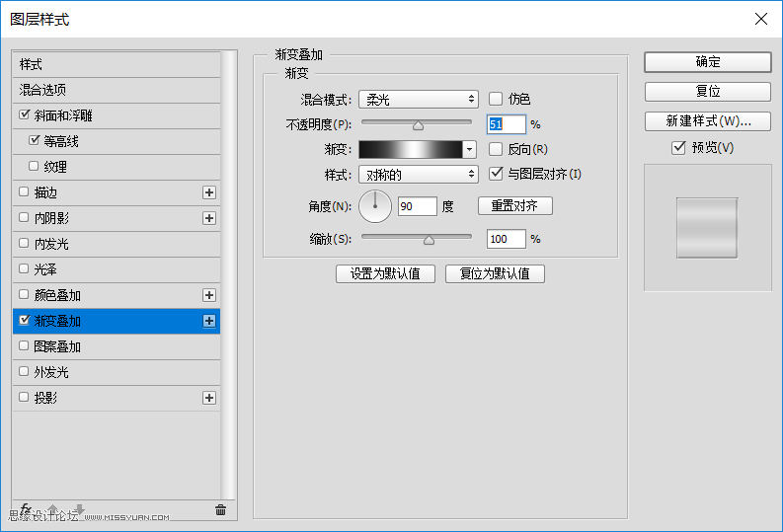Enable the 仿色 dither checkbox

[x=496, y=99]
